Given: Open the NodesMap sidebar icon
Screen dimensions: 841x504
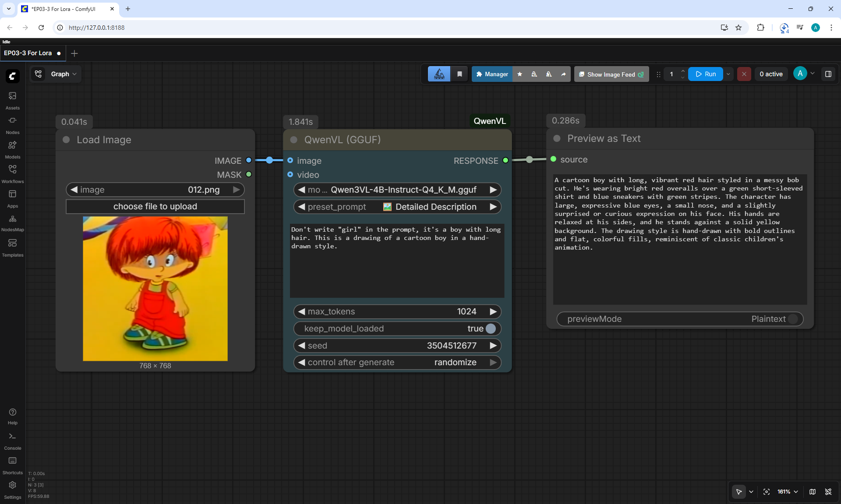Looking at the screenshot, I should pyautogui.click(x=12, y=223).
